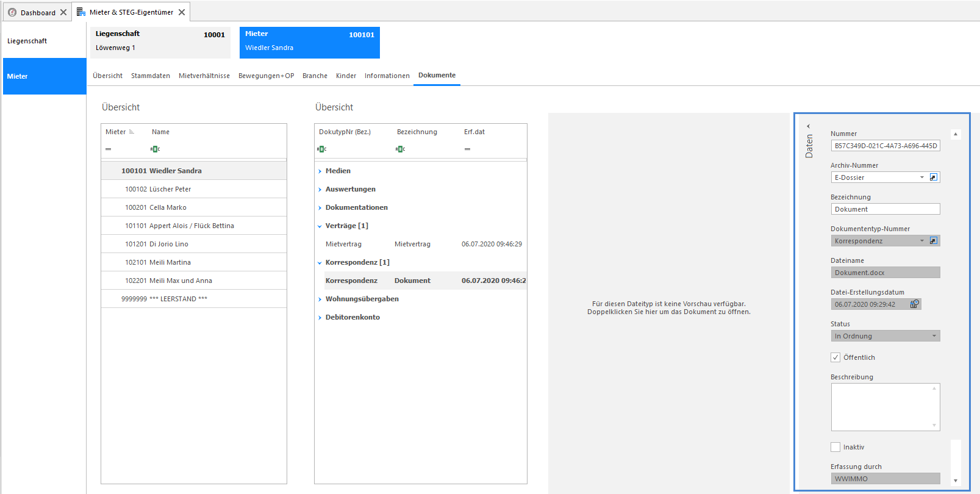Open the Archiv-Nummer dropdown arrow
This screenshot has width=980, height=494.
922,177
